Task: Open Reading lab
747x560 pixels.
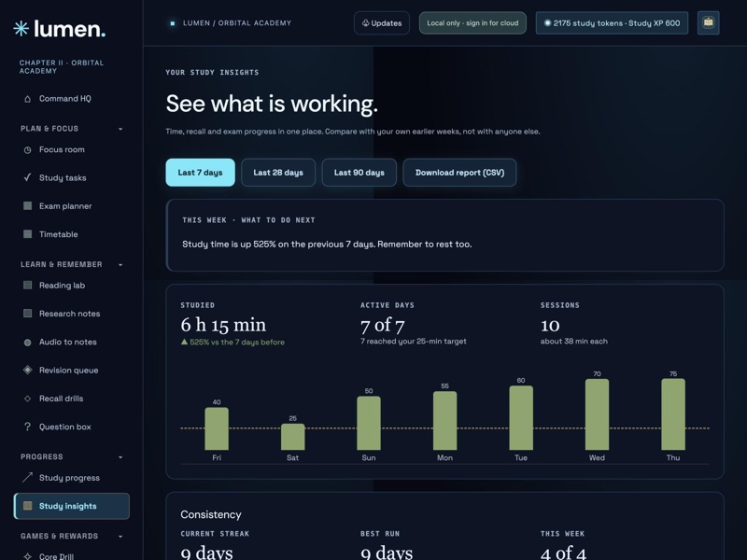Action: pos(72,286)
